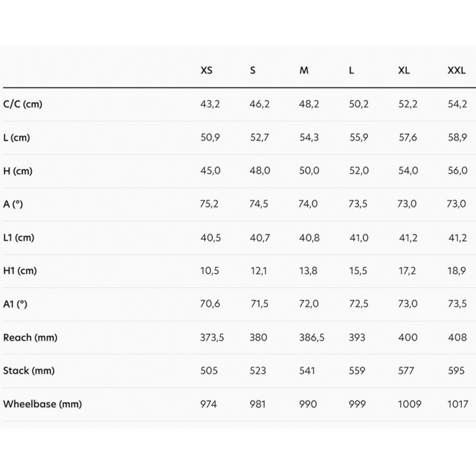Click the C/C value 43,2
Screen dimensions: 476x476
pyautogui.click(x=210, y=104)
